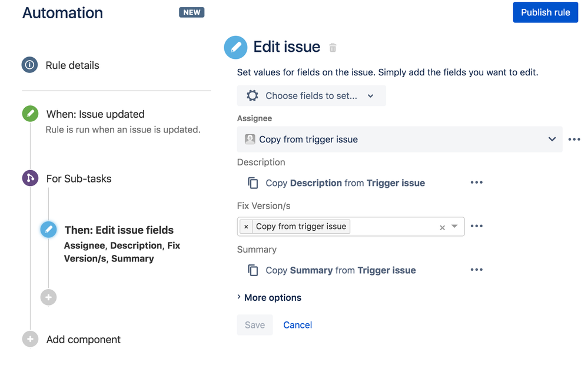Viewport: 588px width, 375px height.
Task: Delete the action using the trash icon
Action: [x=333, y=47]
